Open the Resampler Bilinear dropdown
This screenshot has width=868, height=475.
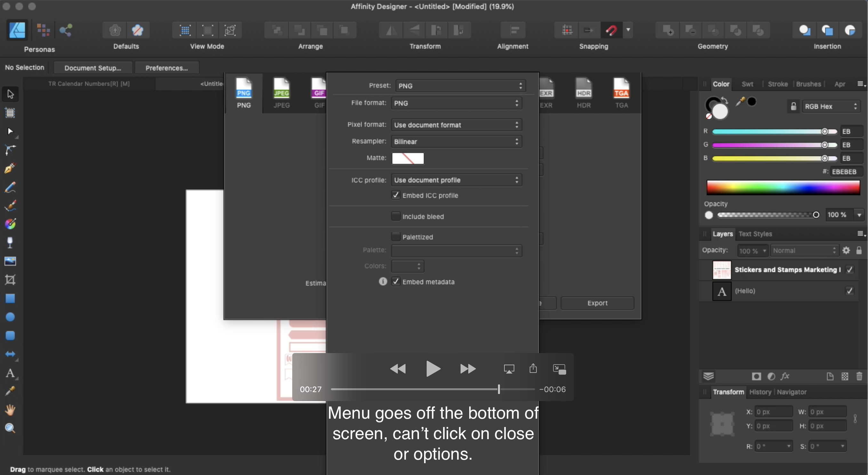coord(456,141)
